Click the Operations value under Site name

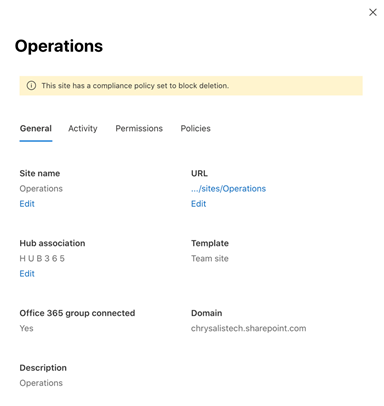[x=41, y=189]
